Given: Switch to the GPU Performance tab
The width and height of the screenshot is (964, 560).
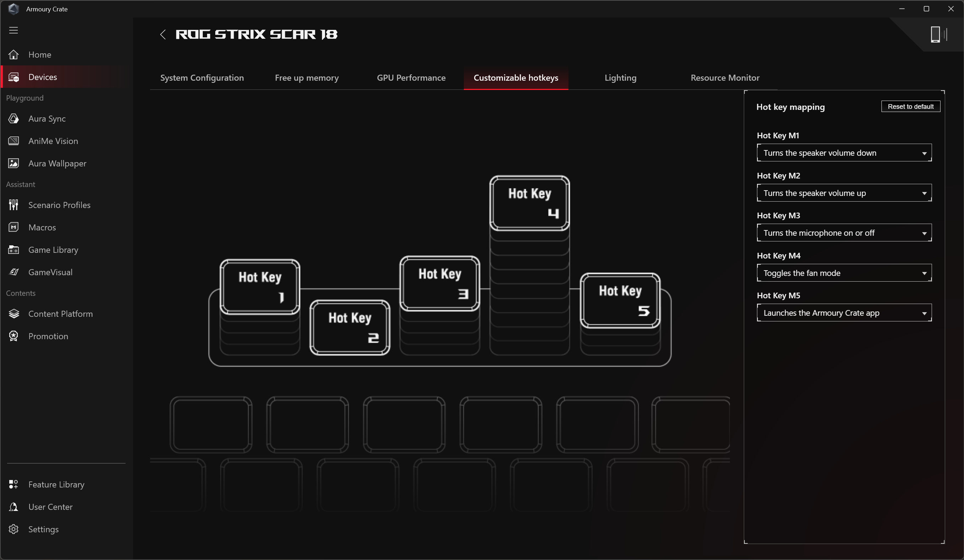Looking at the screenshot, I should point(411,78).
